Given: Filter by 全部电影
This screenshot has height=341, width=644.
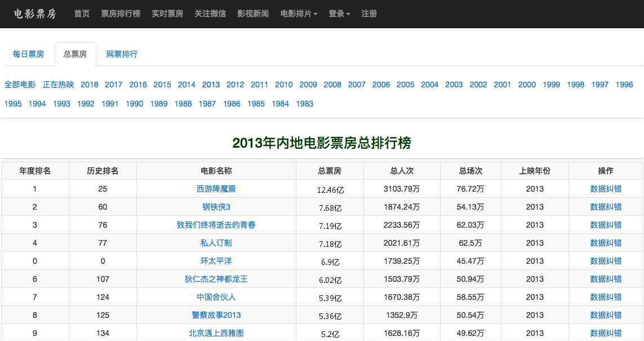Looking at the screenshot, I should tap(20, 85).
